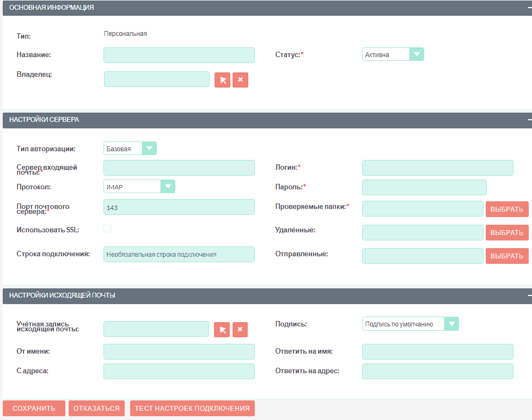Run 'Тест настроек подключения'

tap(192, 409)
